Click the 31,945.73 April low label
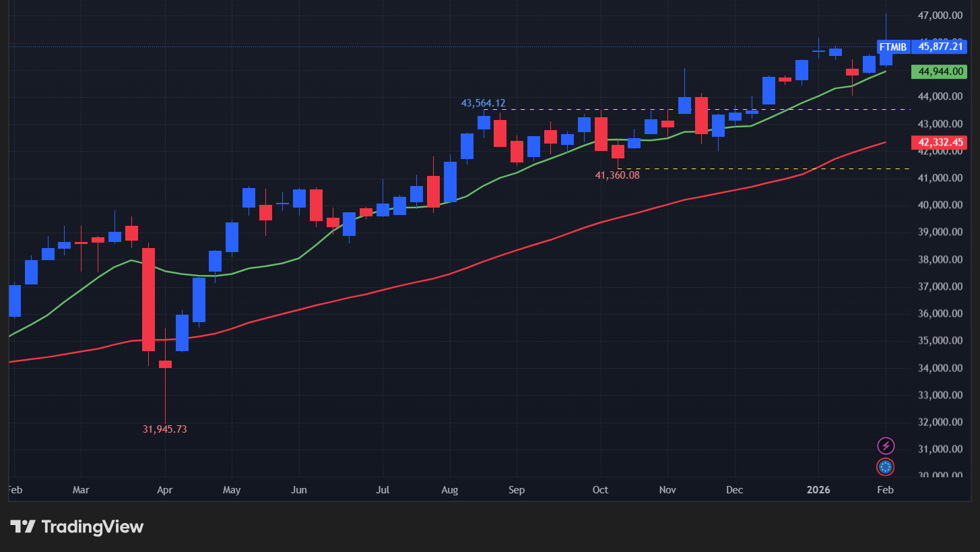Image resolution: width=980 pixels, height=552 pixels. pyautogui.click(x=164, y=429)
